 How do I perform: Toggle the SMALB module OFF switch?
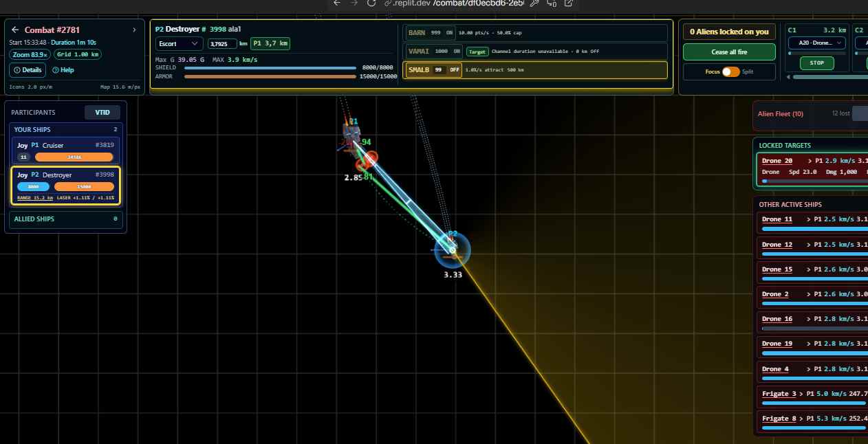(x=454, y=69)
